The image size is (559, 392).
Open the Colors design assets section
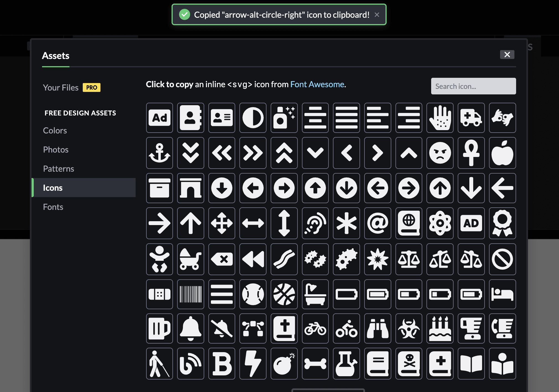click(55, 130)
